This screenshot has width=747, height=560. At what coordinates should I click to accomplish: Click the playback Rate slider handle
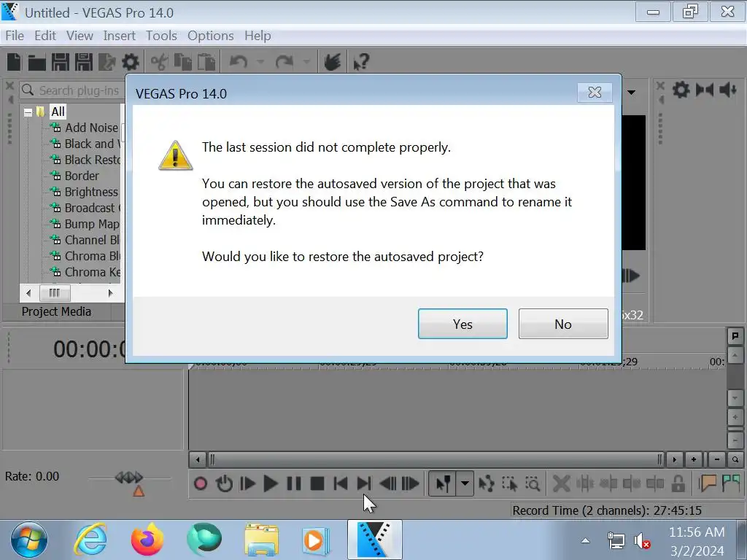(129, 477)
